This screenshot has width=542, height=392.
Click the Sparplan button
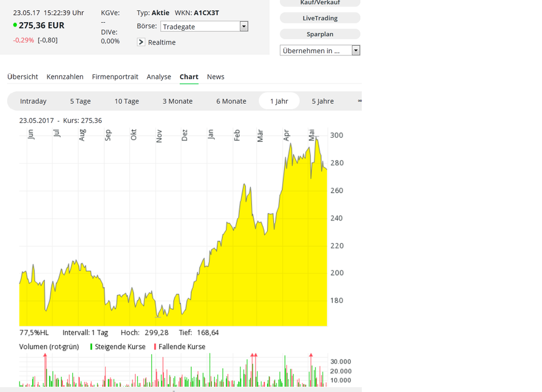(320, 34)
